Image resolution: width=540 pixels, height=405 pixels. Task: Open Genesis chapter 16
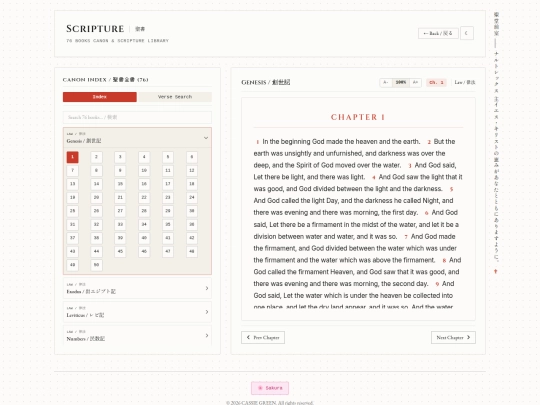[144, 184]
